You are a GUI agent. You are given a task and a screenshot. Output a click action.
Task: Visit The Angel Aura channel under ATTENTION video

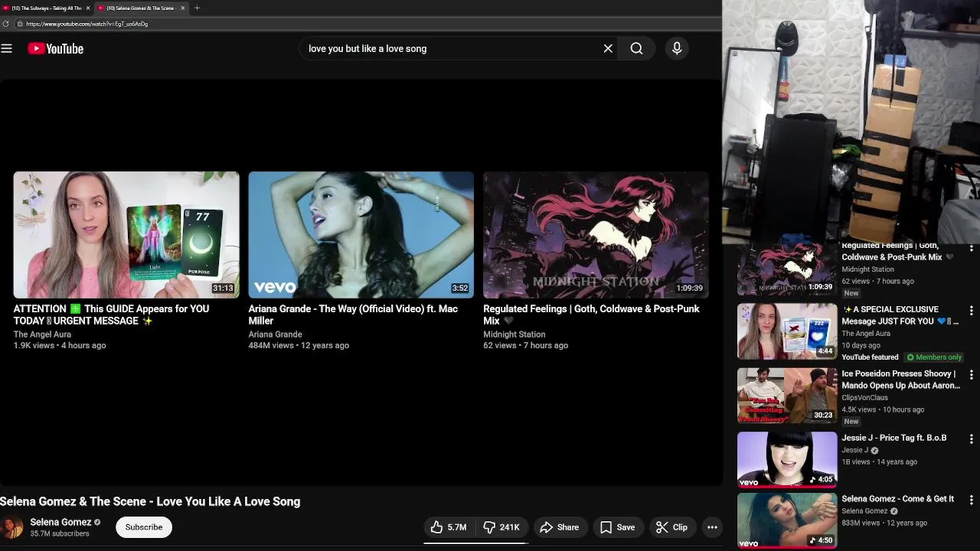[x=42, y=334]
